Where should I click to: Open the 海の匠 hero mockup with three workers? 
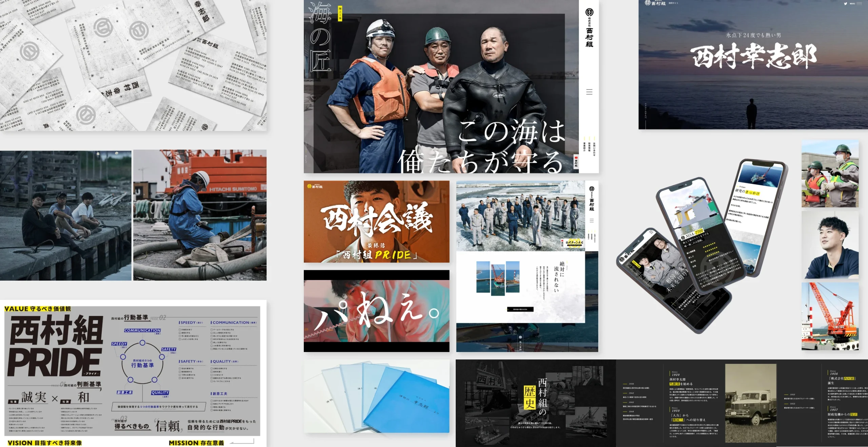(x=451, y=87)
